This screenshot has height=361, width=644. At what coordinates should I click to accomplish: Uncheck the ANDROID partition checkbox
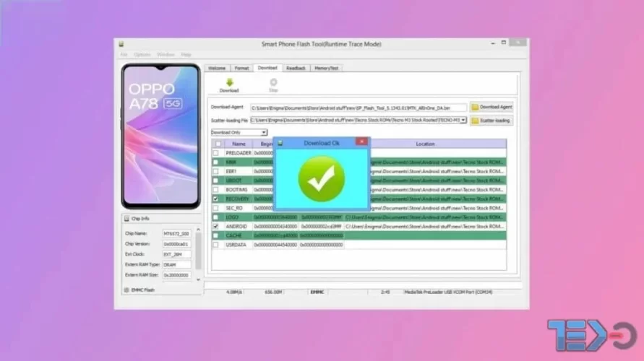point(215,227)
